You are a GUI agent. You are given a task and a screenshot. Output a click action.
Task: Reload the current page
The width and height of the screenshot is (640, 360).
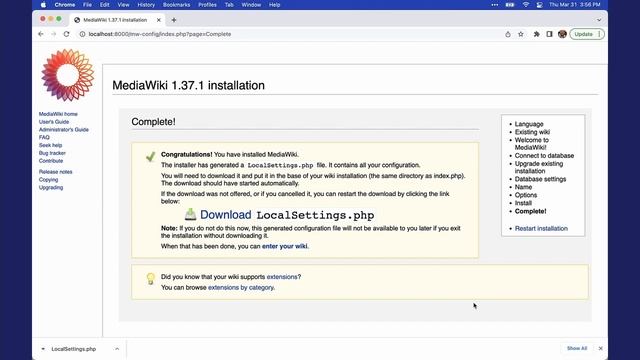67,34
